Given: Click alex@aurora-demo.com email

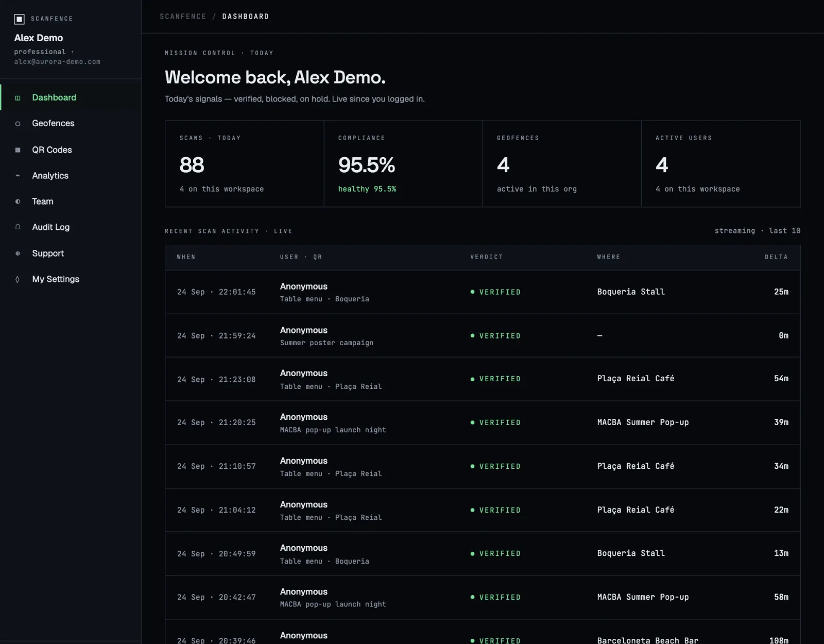Looking at the screenshot, I should click(57, 62).
